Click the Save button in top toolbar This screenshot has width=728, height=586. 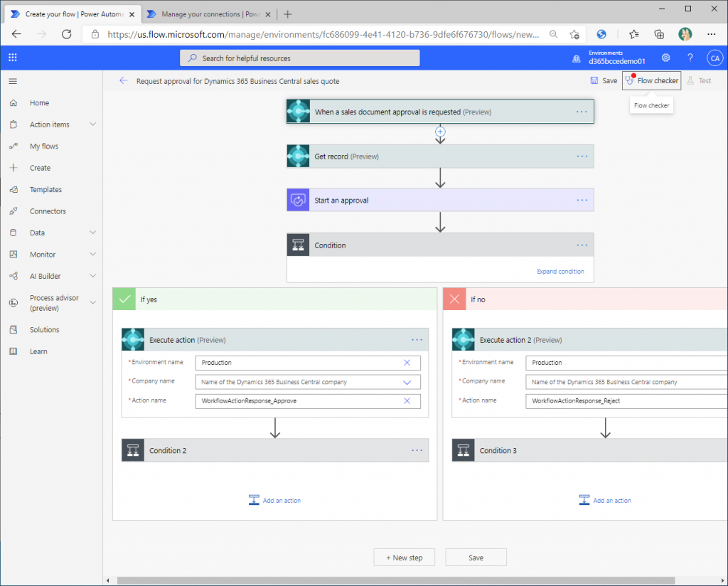click(604, 81)
